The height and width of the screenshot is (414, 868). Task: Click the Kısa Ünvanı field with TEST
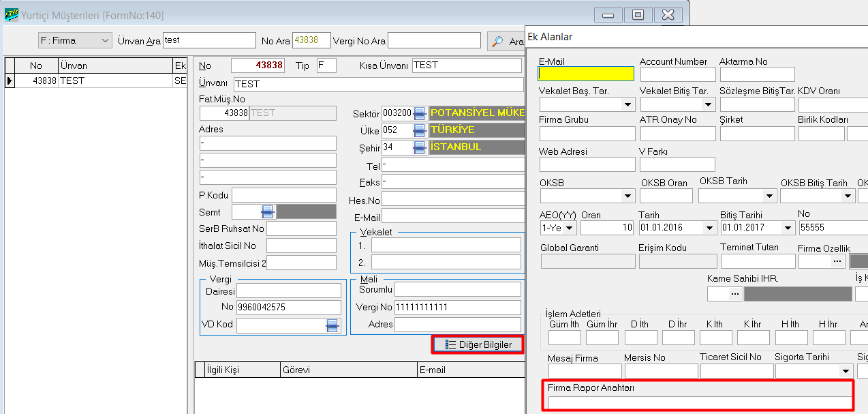tap(467, 65)
